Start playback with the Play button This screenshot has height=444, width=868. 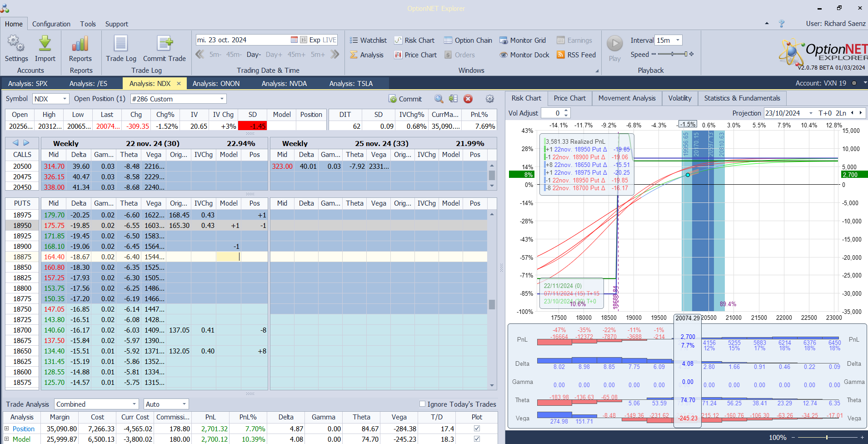615,48
